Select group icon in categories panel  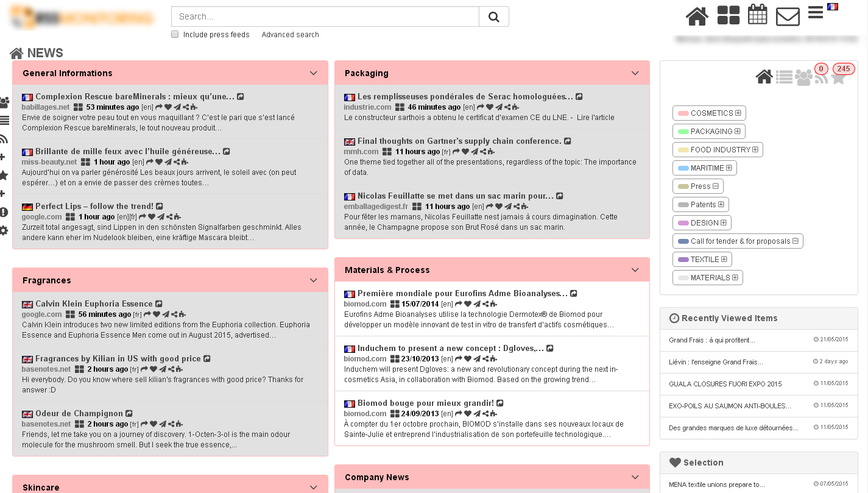click(803, 78)
